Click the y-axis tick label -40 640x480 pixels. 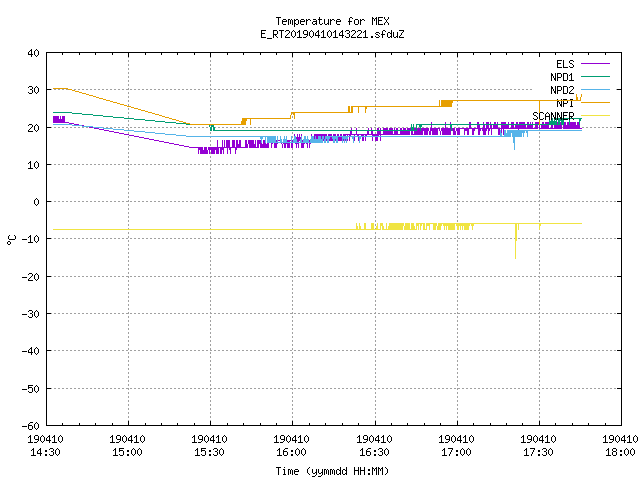(31, 351)
